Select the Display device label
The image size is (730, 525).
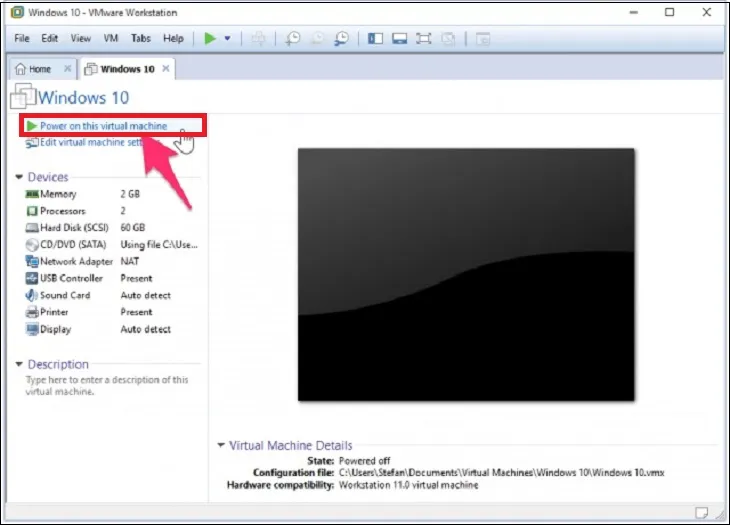[x=55, y=330]
